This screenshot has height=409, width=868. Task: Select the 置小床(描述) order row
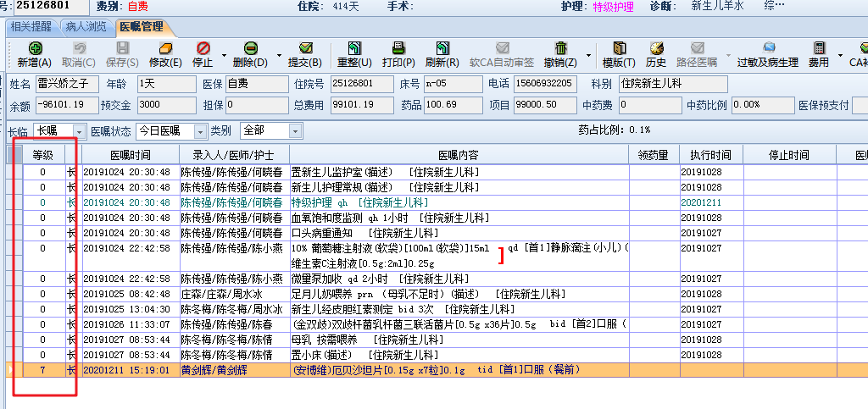coord(437,354)
